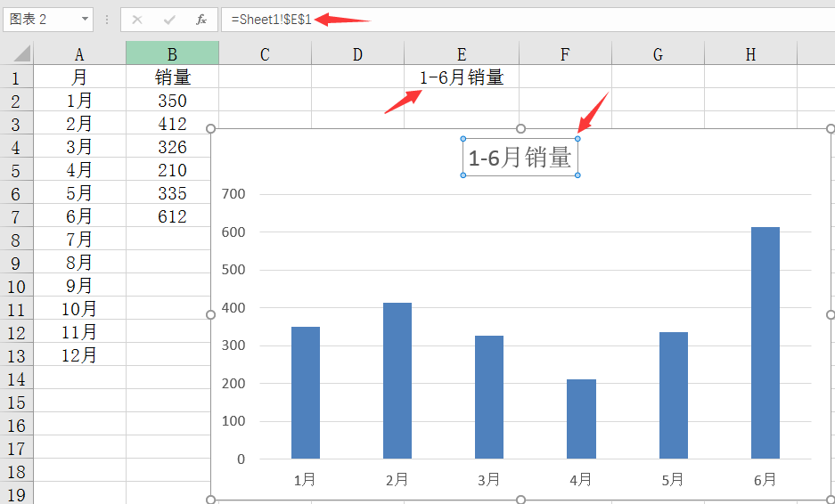Image resolution: width=835 pixels, height=504 pixels.
Task: Select row 8 header
Action: click(x=17, y=240)
